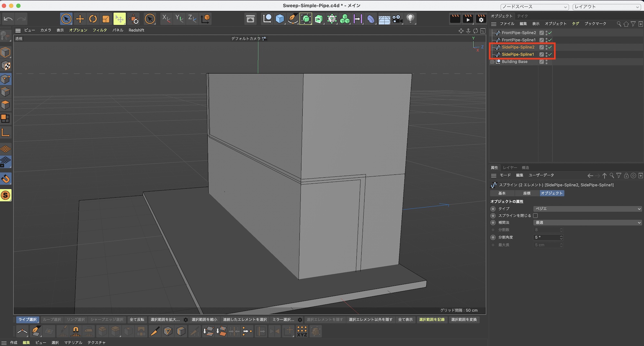Viewport: 644px width, 346px height.
Task: Expand the Building Base hierarchy
Action: click(x=492, y=62)
